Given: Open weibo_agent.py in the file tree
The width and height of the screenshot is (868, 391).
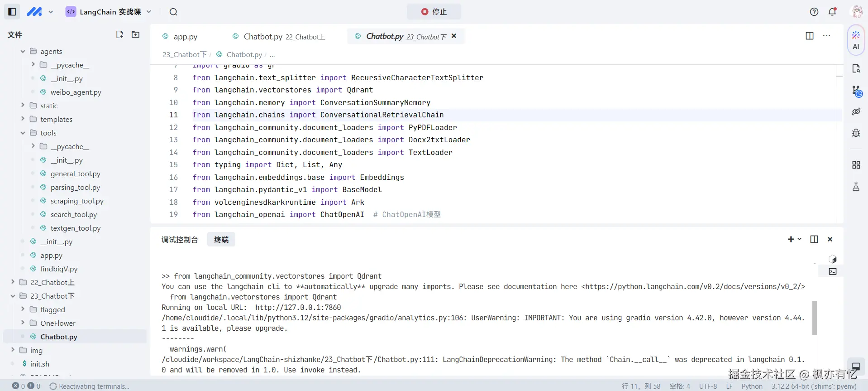Looking at the screenshot, I should click(x=76, y=92).
